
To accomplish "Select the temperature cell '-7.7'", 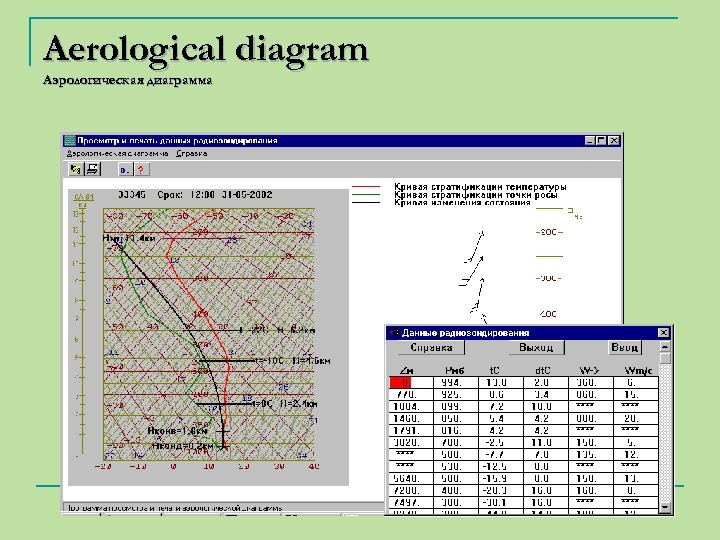I will [501, 454].
